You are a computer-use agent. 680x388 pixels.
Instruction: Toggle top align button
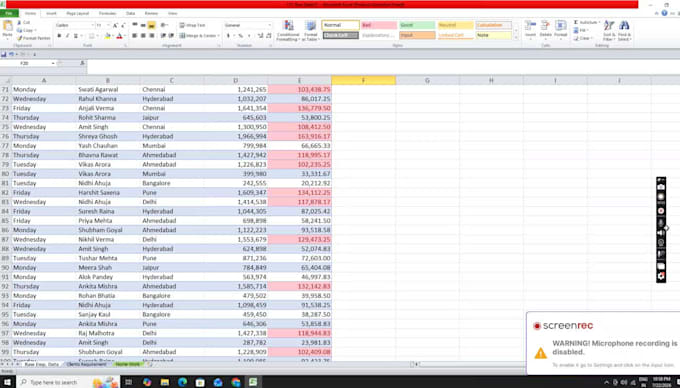coord(135,25)
